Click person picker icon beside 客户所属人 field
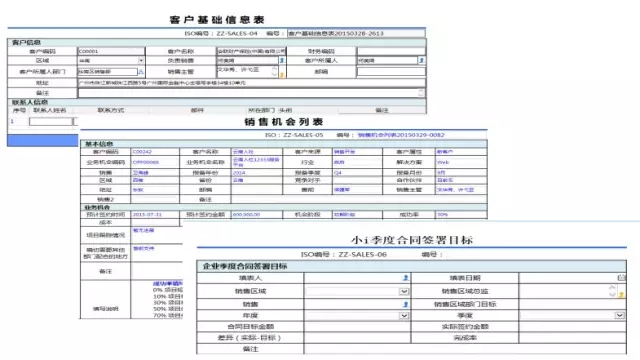The height and width of the screenshot is (360, 640). tap(421, 60)
